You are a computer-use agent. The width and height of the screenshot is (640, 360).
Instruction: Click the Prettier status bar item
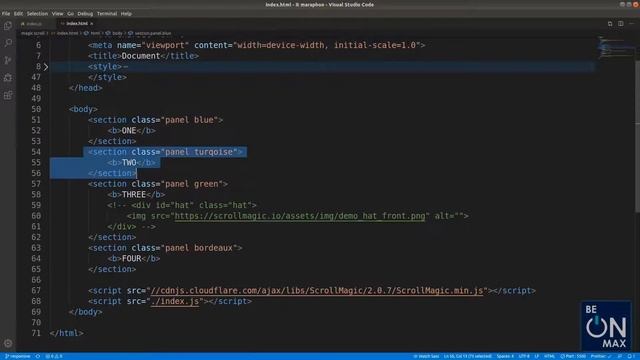(601, 356)
